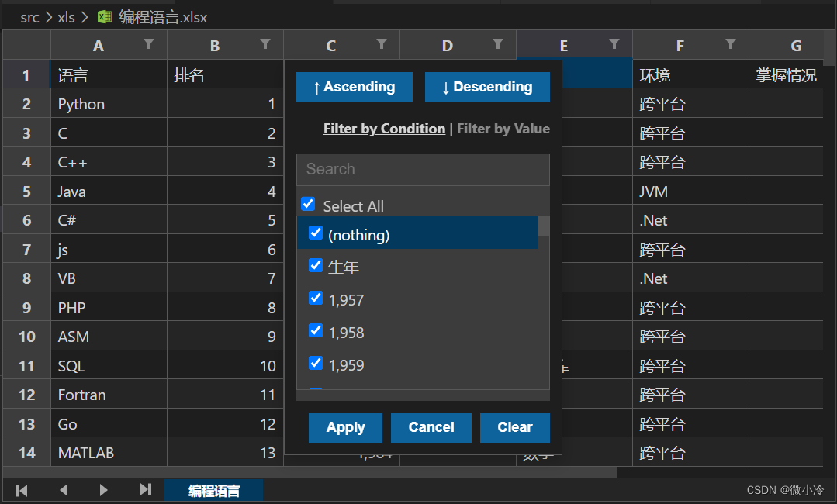837x504 pixels.
Task: Click cell containing SQL
Action: 109,366
